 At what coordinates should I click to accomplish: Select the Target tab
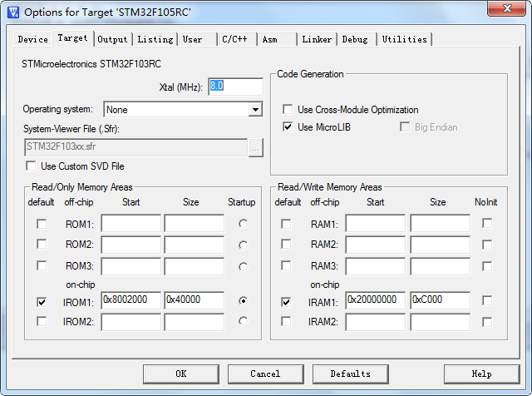72,38
